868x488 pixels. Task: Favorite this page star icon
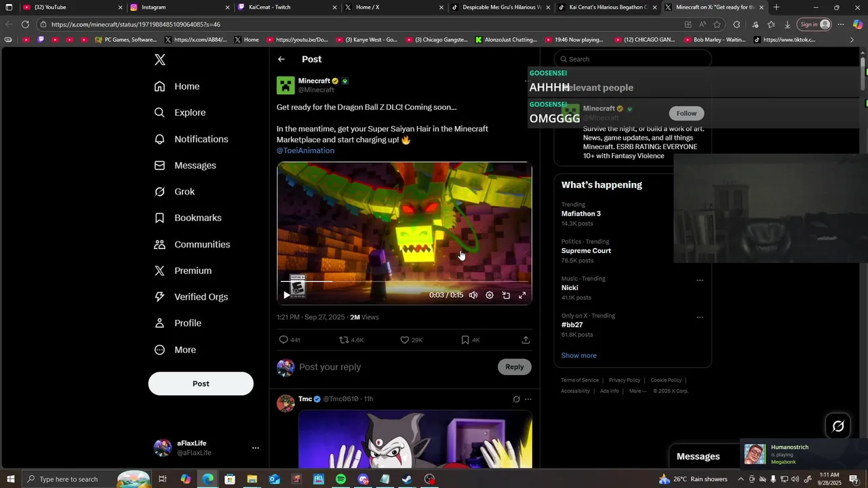click(x=717, y=24)
